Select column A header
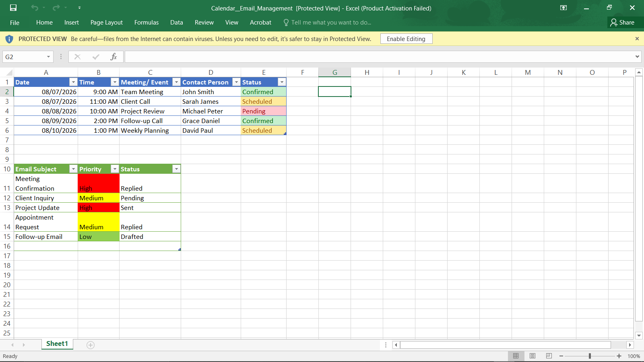This screenshot has height=362, width=644. (x=46, y=72)
